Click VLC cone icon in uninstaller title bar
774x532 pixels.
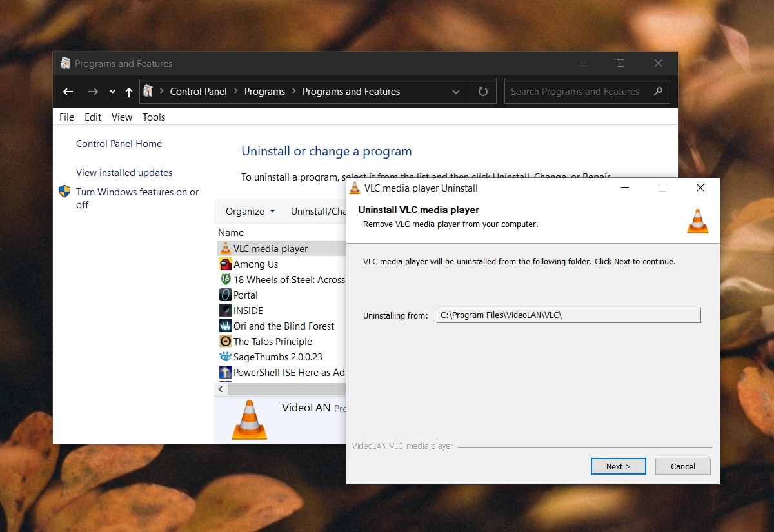point(355,188)
